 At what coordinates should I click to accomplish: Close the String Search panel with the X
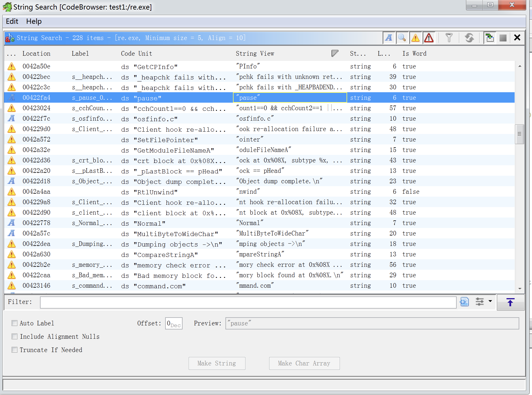(x=517, y=38)
